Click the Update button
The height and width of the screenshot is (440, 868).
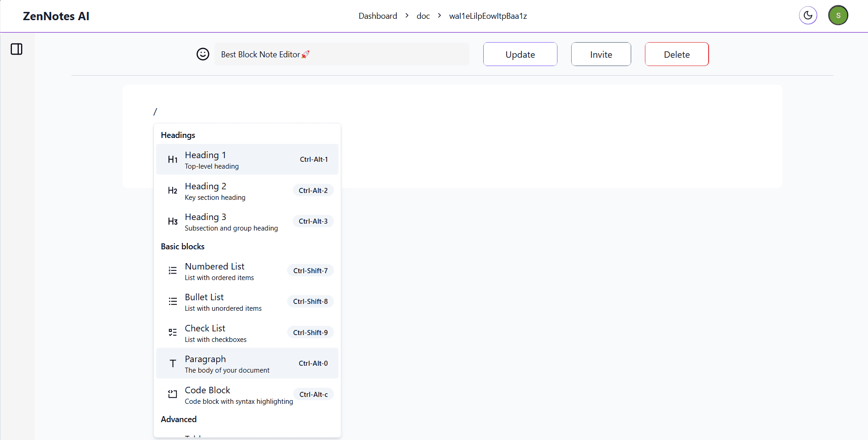coord(520,54)
